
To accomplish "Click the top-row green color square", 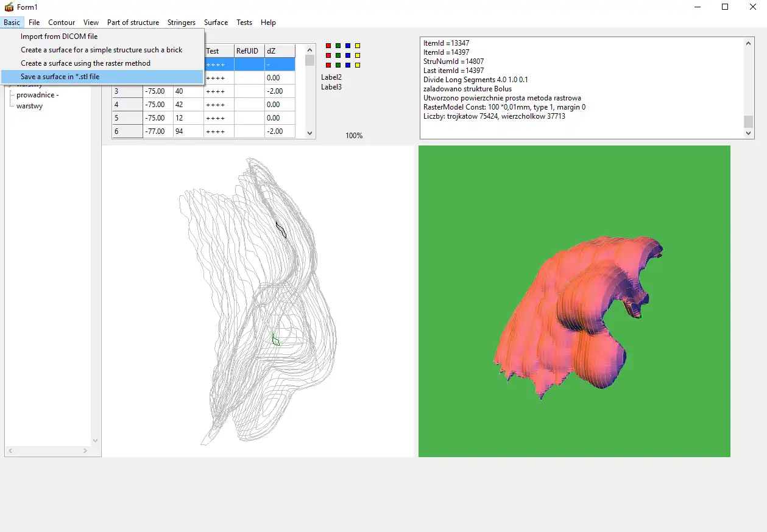I will [338, 46].
